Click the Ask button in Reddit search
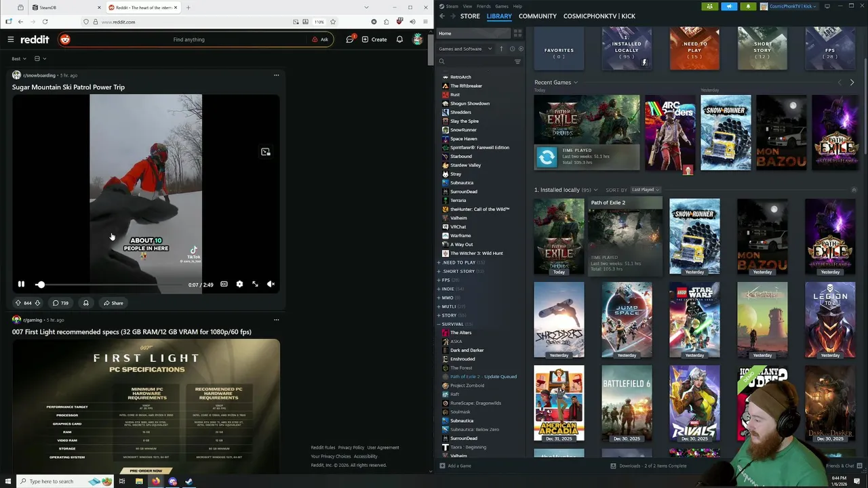The image size is (868, 488). coord(320,39)
